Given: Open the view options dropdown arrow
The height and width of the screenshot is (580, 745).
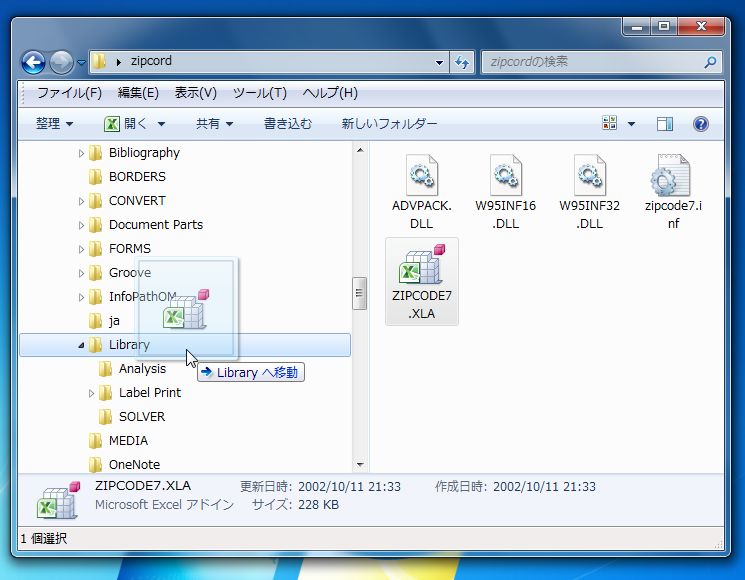Looking at the screenshot, I should click(x=631, y=124).
